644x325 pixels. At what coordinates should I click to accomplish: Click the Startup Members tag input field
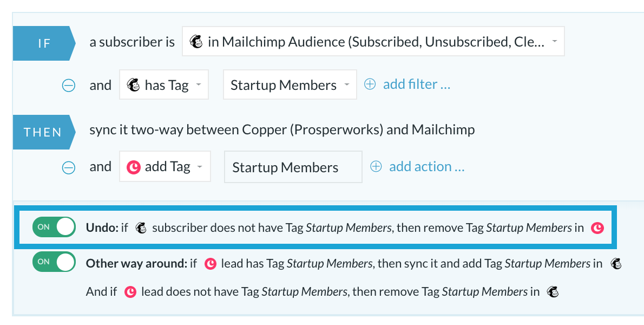coord(293,167)
